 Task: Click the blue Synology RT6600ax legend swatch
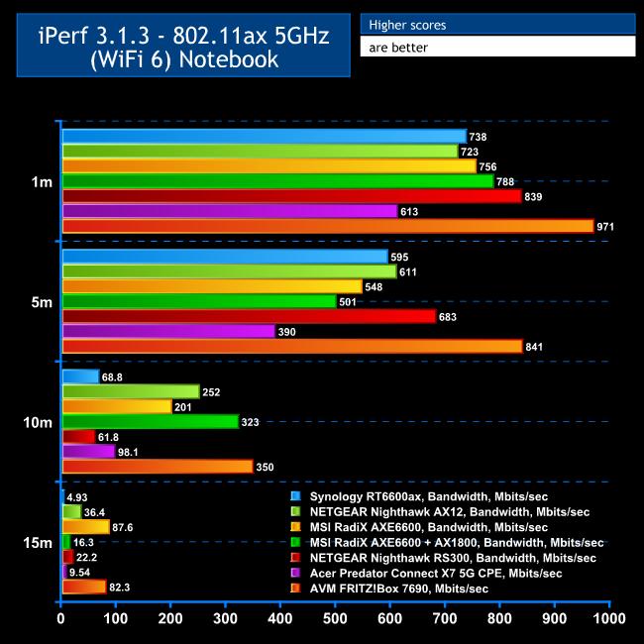(295, 496)
